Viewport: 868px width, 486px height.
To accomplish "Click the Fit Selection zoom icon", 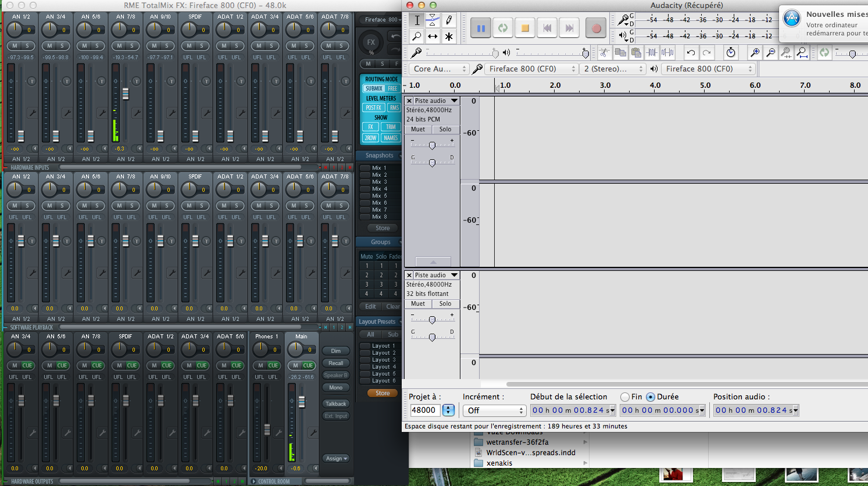I will coord(786,53).
